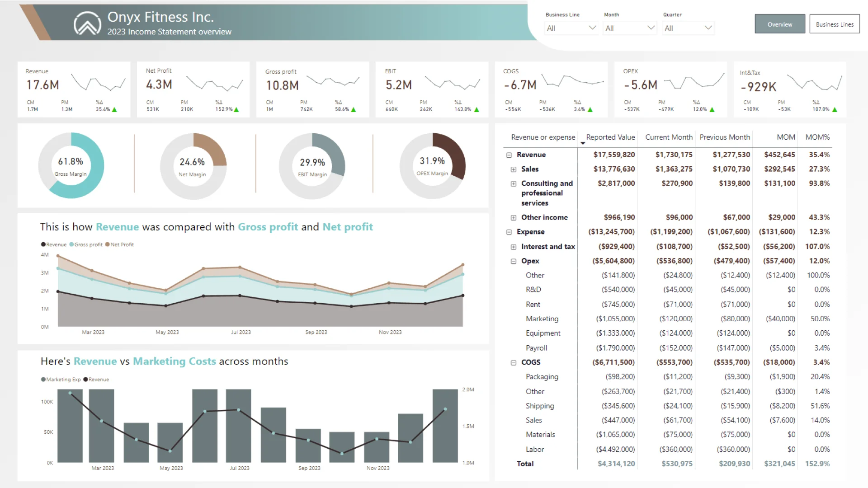Click Net Profit card green up triangle
The width and height of the screenshot is (868, 488).
click(x=236, y=110)
